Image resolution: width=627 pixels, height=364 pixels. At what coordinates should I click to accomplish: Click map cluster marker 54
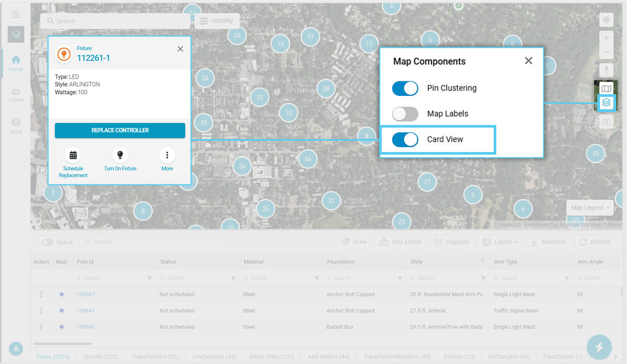[308, 159]
